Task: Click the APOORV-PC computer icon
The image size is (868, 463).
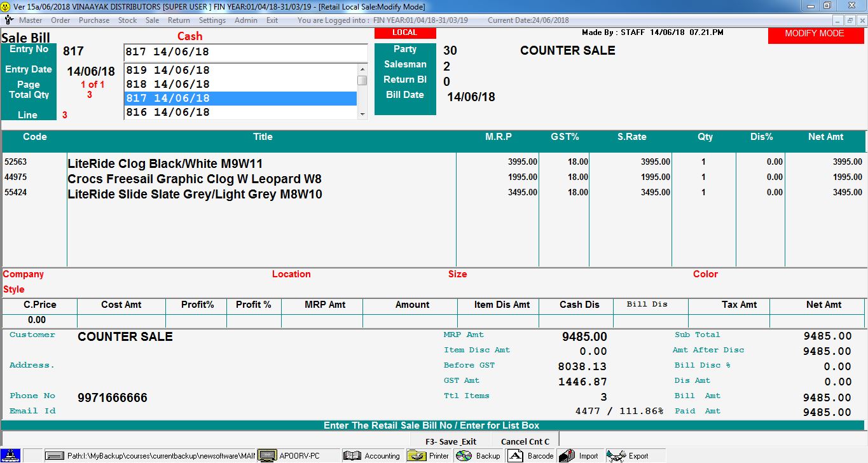Action: point(267,455)
